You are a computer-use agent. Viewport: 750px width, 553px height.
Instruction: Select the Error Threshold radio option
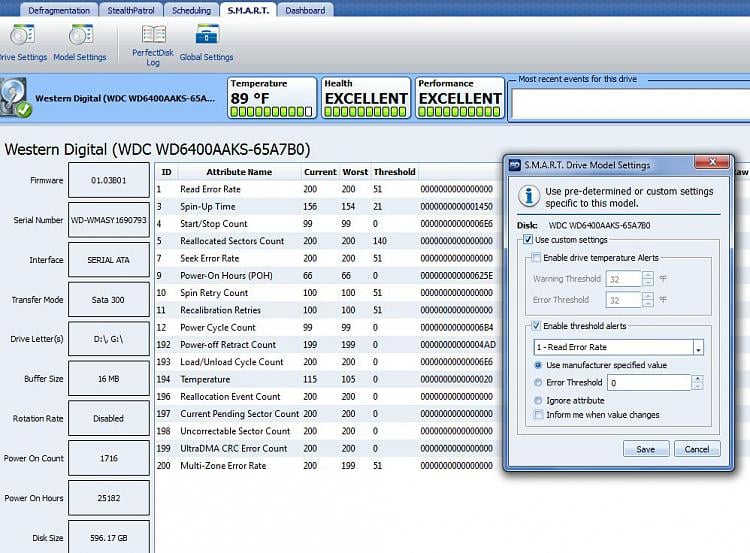tap(538, 382)
